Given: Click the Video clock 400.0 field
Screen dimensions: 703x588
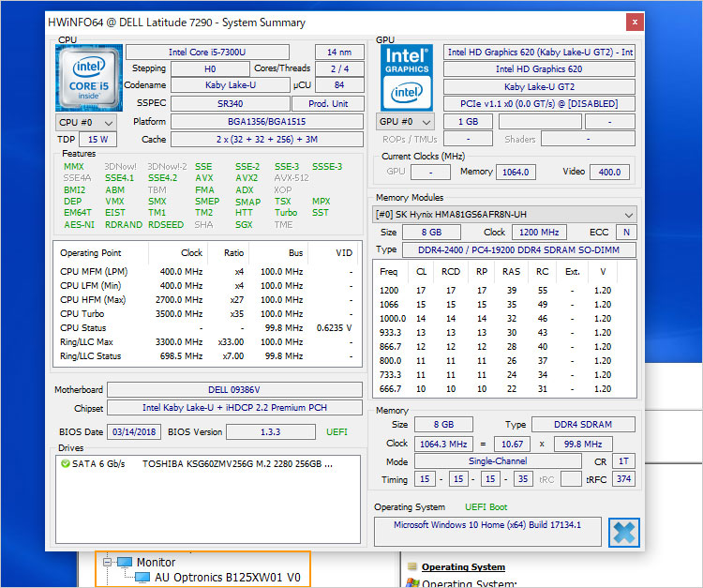Looking at the screenshot, I should [x=609, y=173].
